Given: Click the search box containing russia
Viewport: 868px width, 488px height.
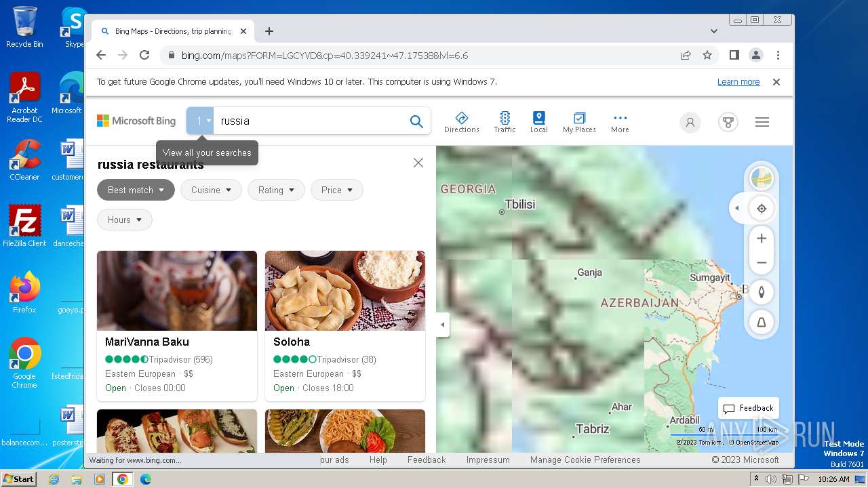Looking at the screenshot, I should [310, 121].
